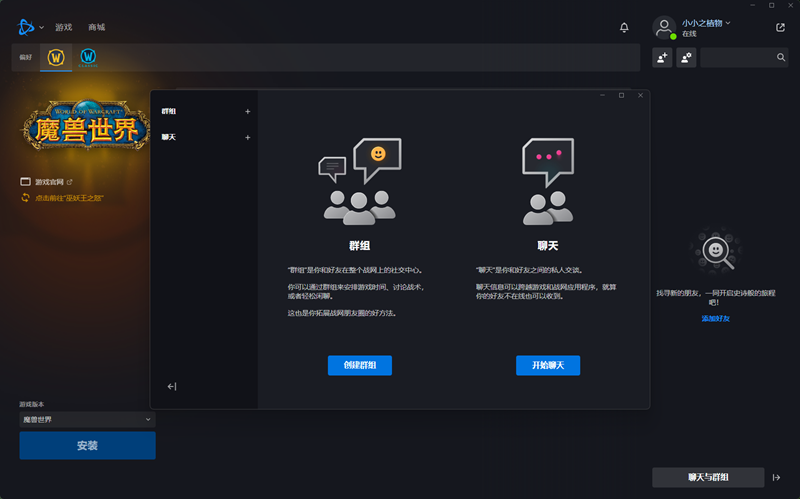Click the 游戏官网 window icon

tap(26, 182)
